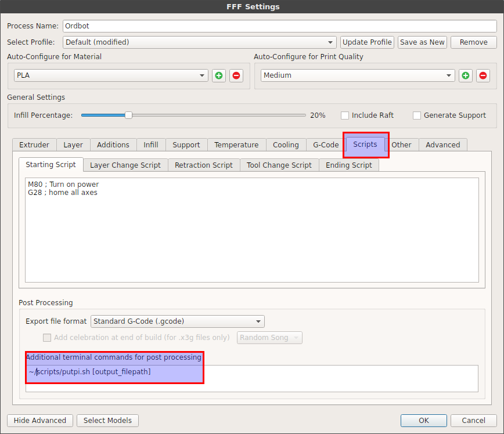Click the Hide Advanced button
This screenshot has height=434, width=504.
coord(39,420)
